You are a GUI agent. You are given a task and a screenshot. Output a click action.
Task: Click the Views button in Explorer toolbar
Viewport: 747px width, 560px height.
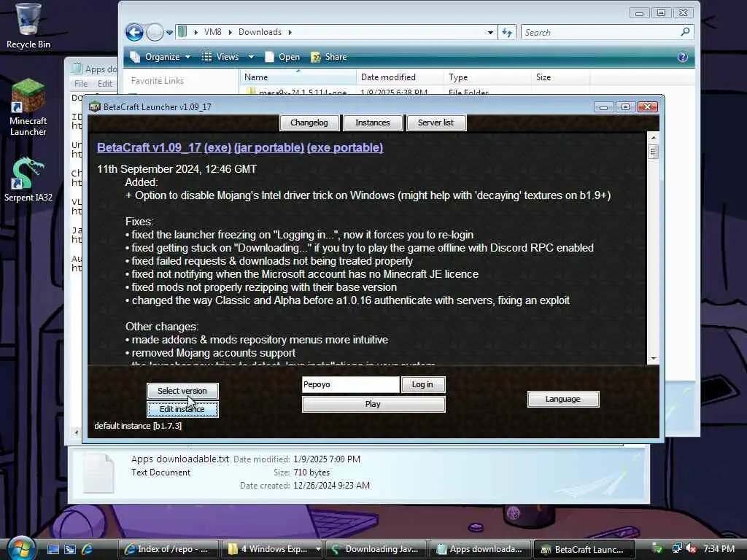point(220,57)
